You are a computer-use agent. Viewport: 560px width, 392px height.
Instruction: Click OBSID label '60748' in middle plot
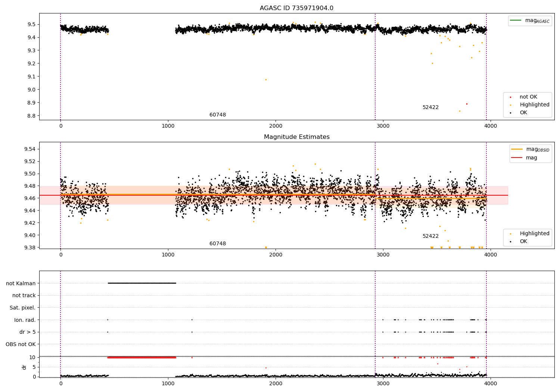coord(218,244)
